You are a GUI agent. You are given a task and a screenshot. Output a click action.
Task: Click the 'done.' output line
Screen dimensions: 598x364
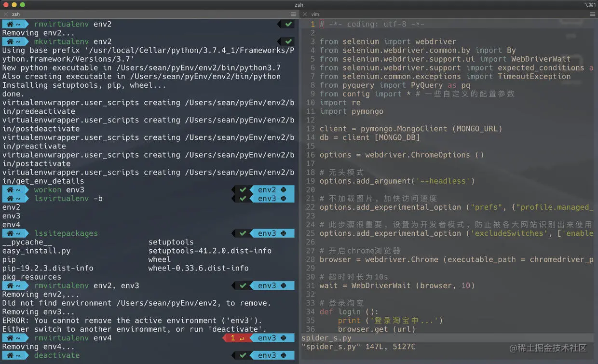coord(14,94)
